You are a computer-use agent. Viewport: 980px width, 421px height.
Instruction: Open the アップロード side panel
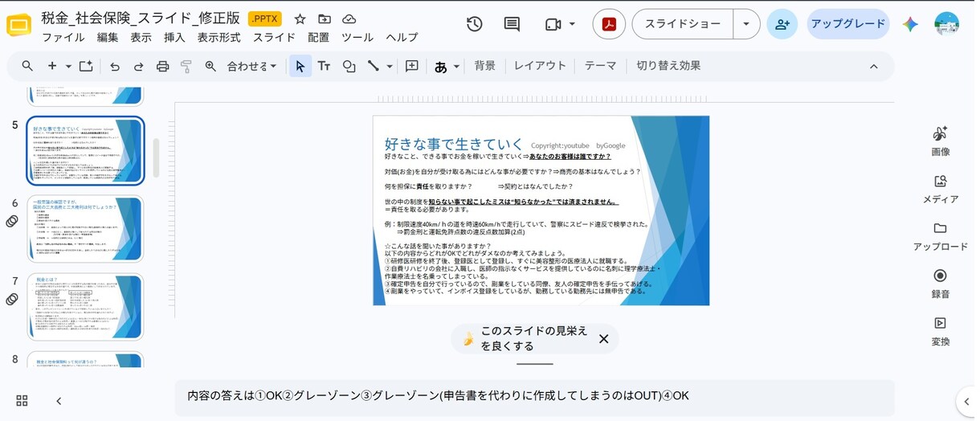[x=941, y=236]
